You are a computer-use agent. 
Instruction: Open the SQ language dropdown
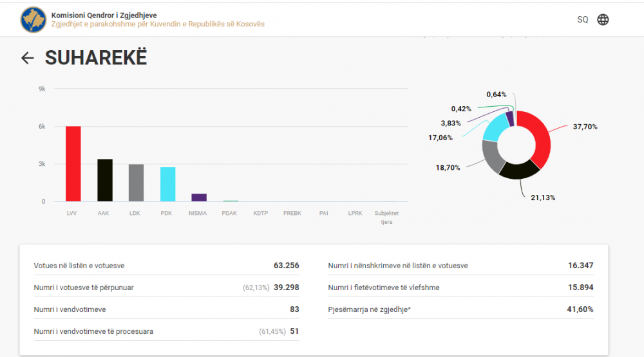582,20
